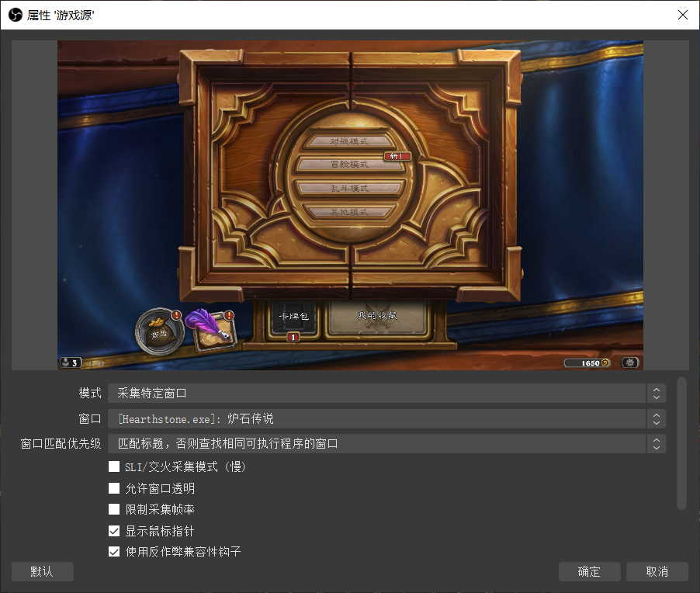Click the red 新! badge in preview

(x=397, y=156)
